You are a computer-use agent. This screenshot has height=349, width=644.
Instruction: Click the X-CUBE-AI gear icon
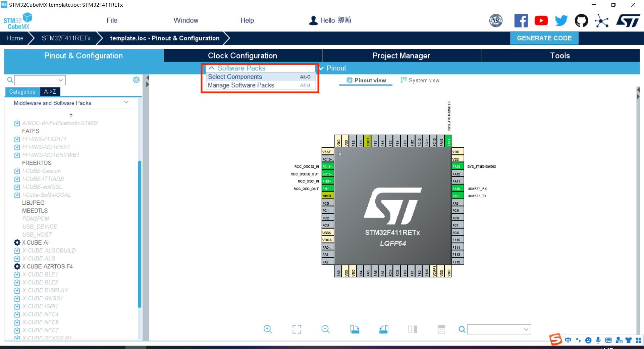tap(17, 243)
